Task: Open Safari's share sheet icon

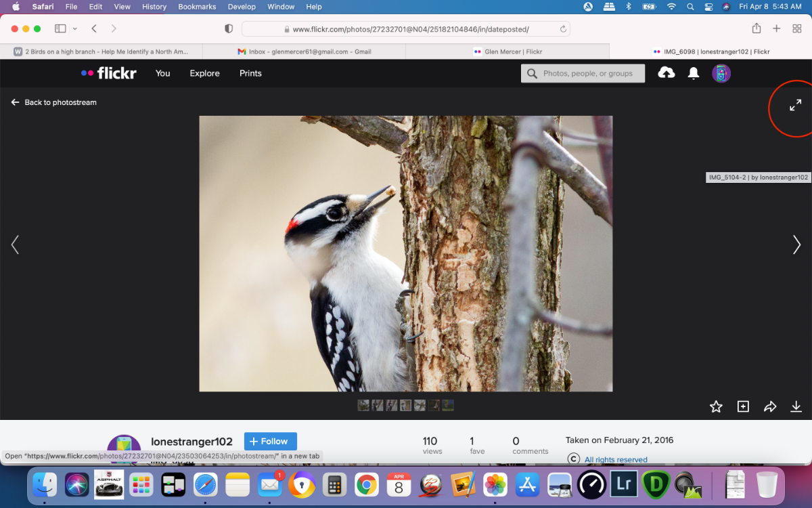Action: 757,28
